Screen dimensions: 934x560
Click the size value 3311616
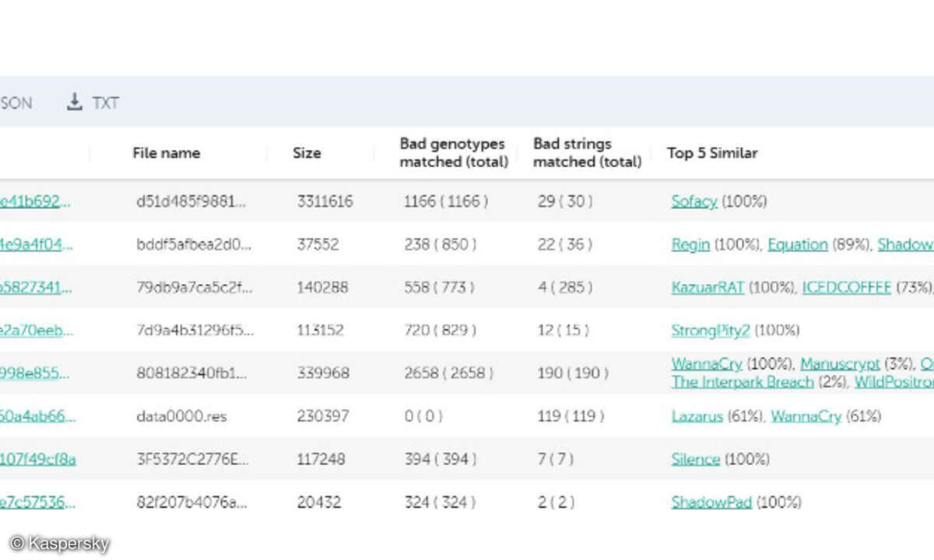(325, 201)
